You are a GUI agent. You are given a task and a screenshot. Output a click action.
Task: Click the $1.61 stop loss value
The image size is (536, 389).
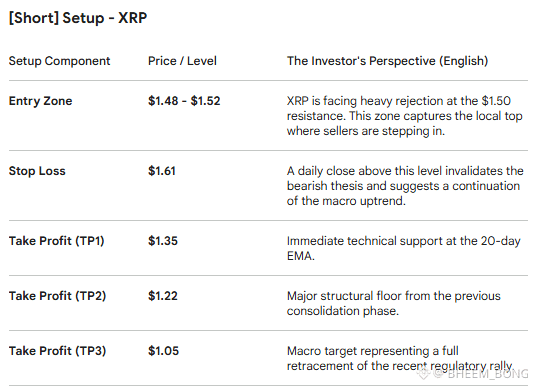[162, 171]
